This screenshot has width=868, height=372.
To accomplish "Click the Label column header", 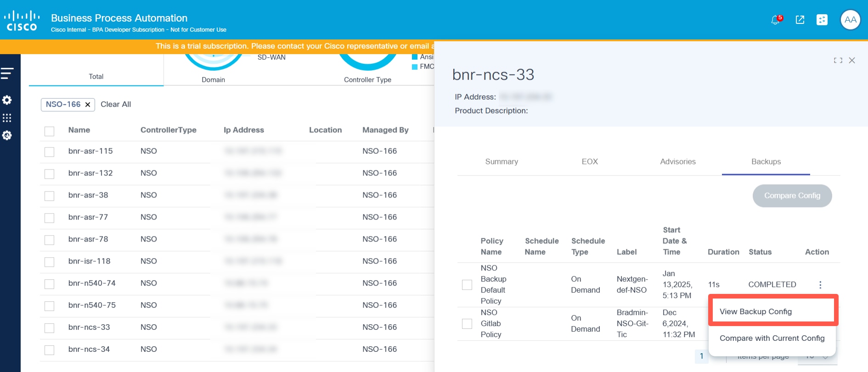I will coord(626,252).
